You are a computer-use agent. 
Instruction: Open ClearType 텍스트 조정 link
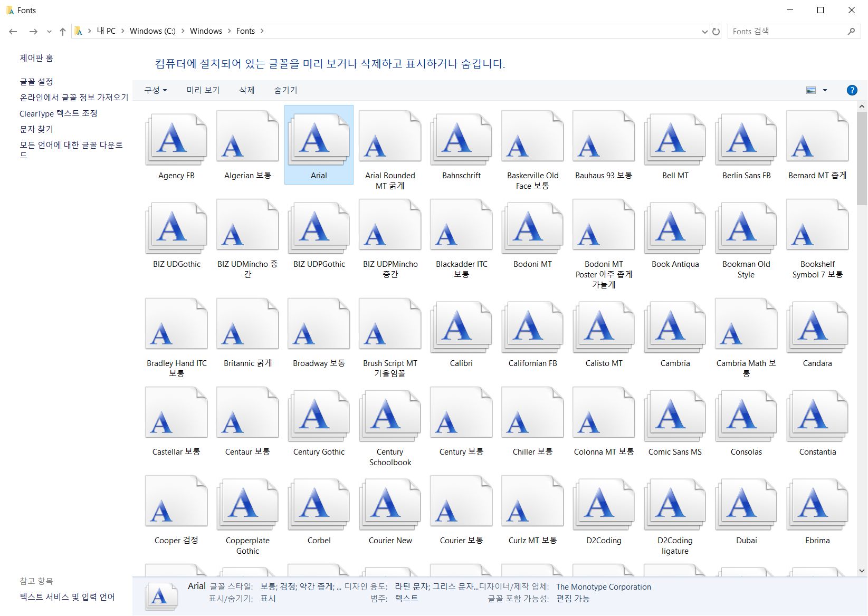(x=59, y=113)
